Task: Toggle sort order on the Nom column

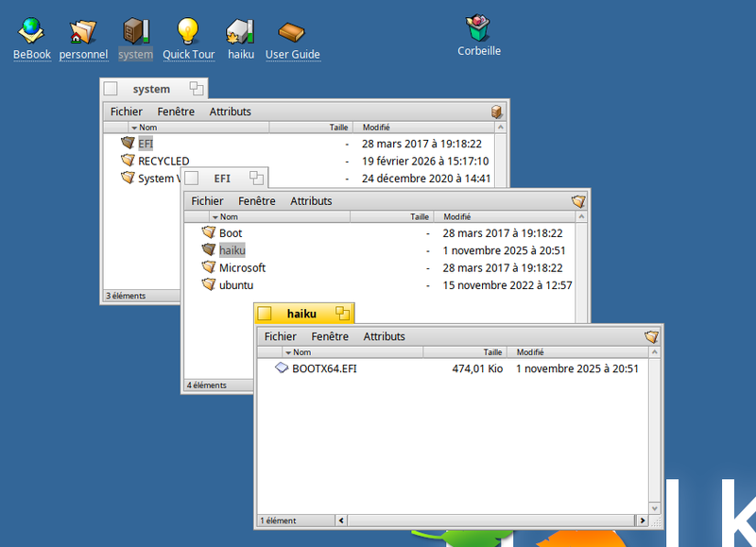Action: coord(300,351)
